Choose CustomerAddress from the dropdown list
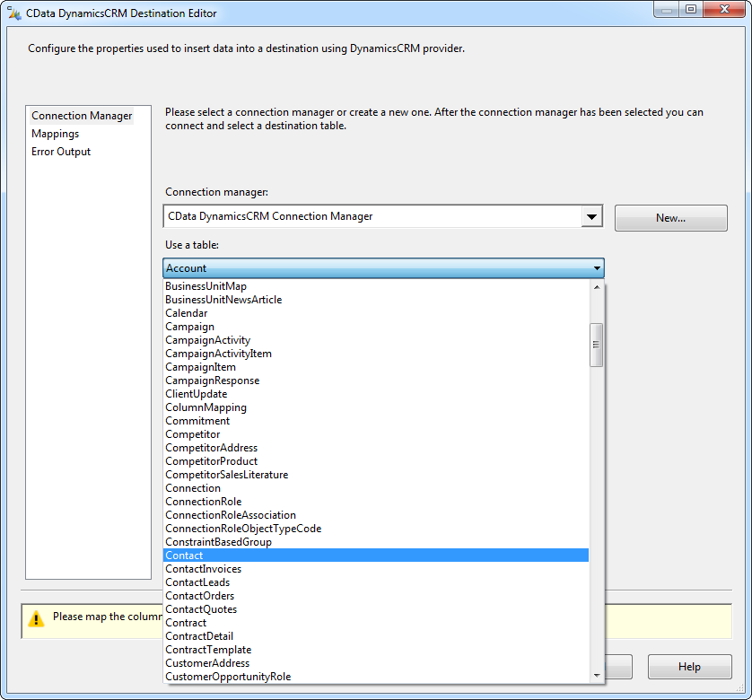Image resolution: width=752 pixels, height=700 pixels. pos(207,663)
